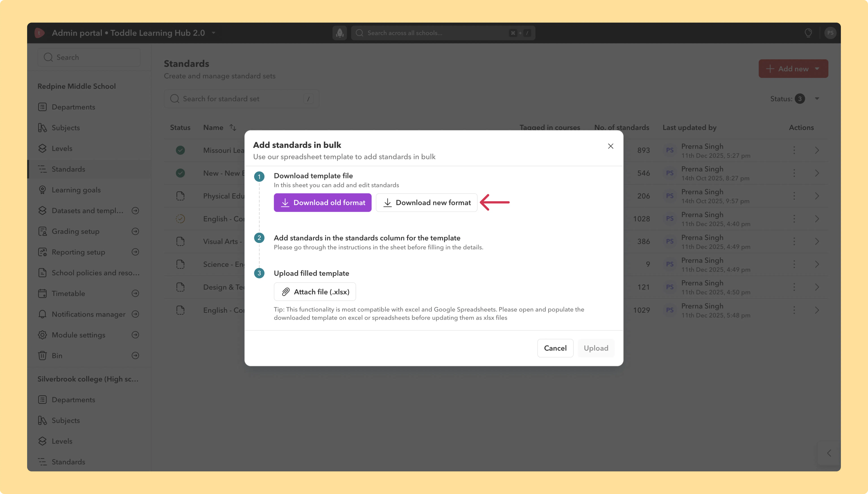This screenshot has width=868, height=494.
Task: Click Search across all schools field
Action: pyautogui.click(x=443, y=33)
